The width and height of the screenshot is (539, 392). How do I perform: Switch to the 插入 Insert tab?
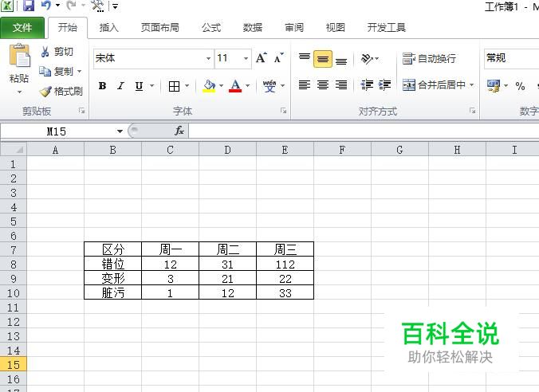click(108, 27)
